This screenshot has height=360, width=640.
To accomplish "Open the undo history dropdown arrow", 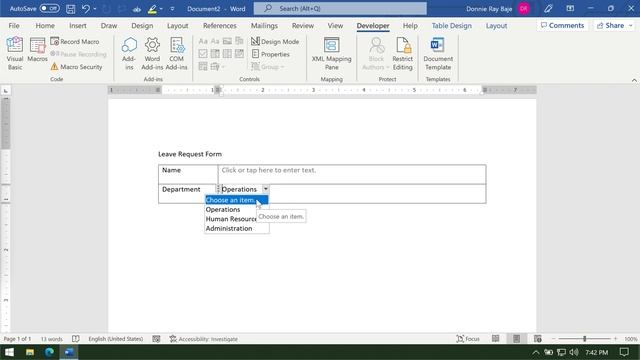I will click(95, 9).
